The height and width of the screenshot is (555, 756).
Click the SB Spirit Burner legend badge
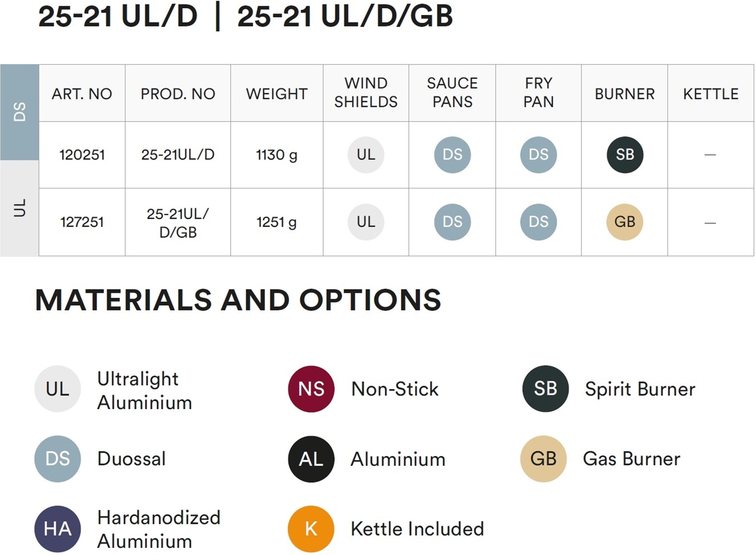point(545,389)
